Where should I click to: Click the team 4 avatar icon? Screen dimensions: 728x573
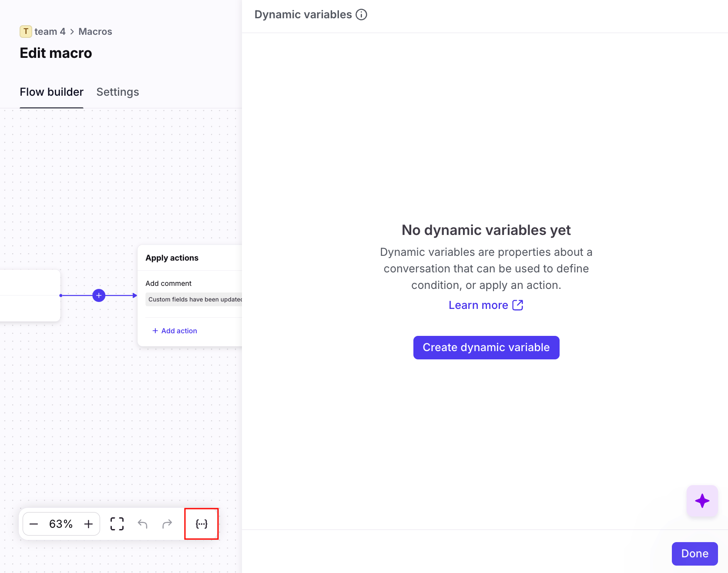(26, 31)
